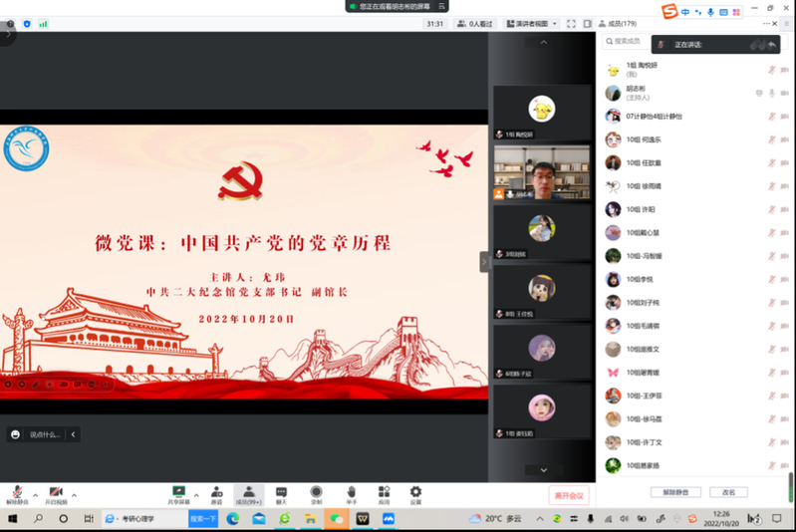Open the weather widget showing 20°C
The image size is (796, 532).
click(x=495, y=519)
